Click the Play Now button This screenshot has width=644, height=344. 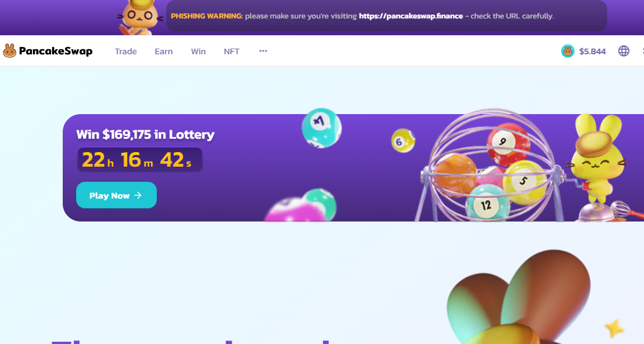tap(116, 195)
